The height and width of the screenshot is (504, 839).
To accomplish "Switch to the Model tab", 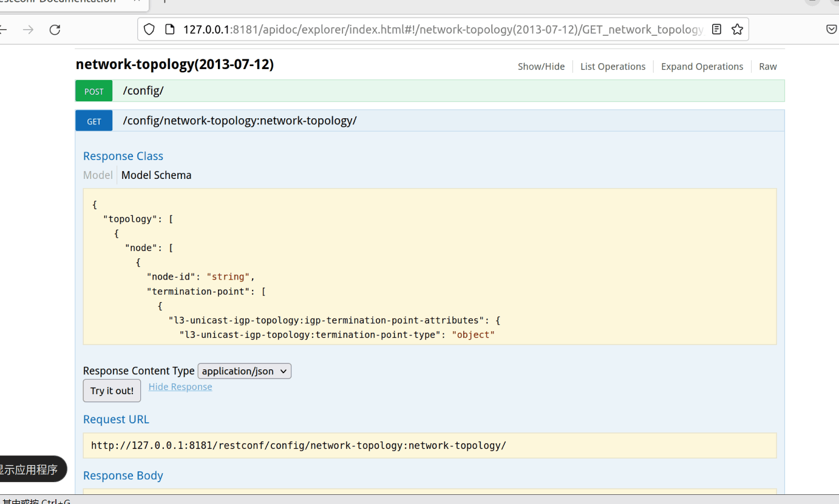I will [x=98, y=175].
